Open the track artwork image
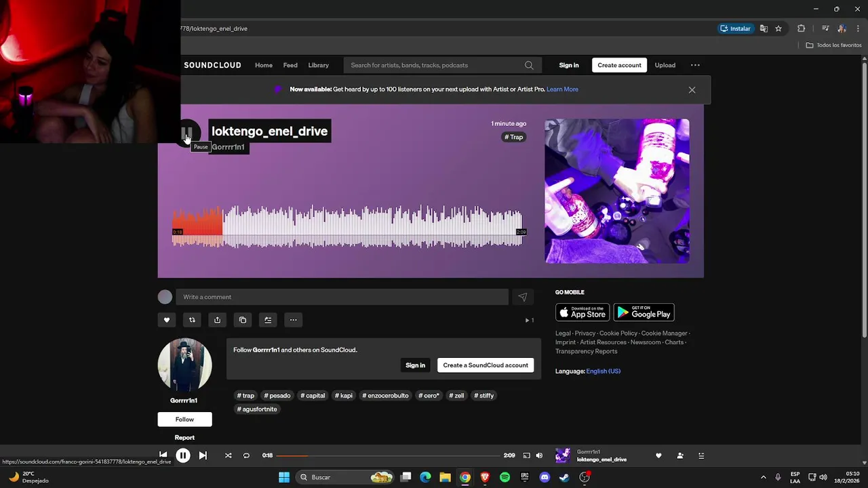Screen dimensions: 868x488 tap(617, 191)
